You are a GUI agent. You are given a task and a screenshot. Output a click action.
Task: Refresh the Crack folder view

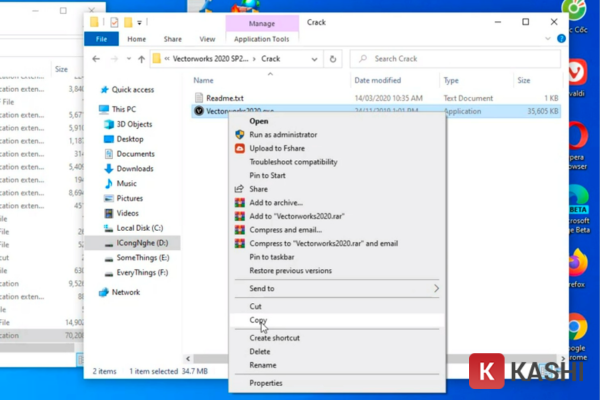tap(333, 59)
